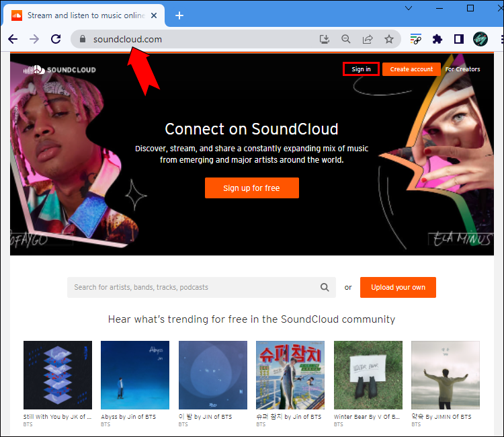
Task: Open the 'Abyss by Jin of BTS' cover
Action: point(135,375)
